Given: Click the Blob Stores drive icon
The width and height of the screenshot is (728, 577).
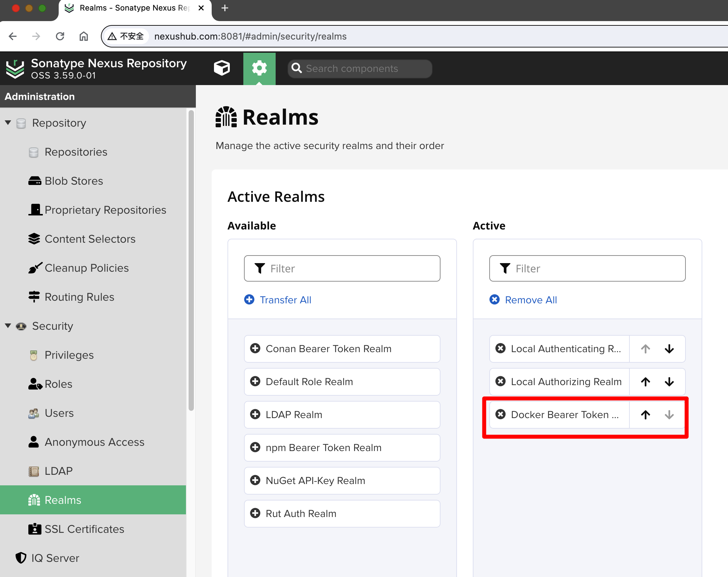Looking at the screenshot, I should (35, 181).
